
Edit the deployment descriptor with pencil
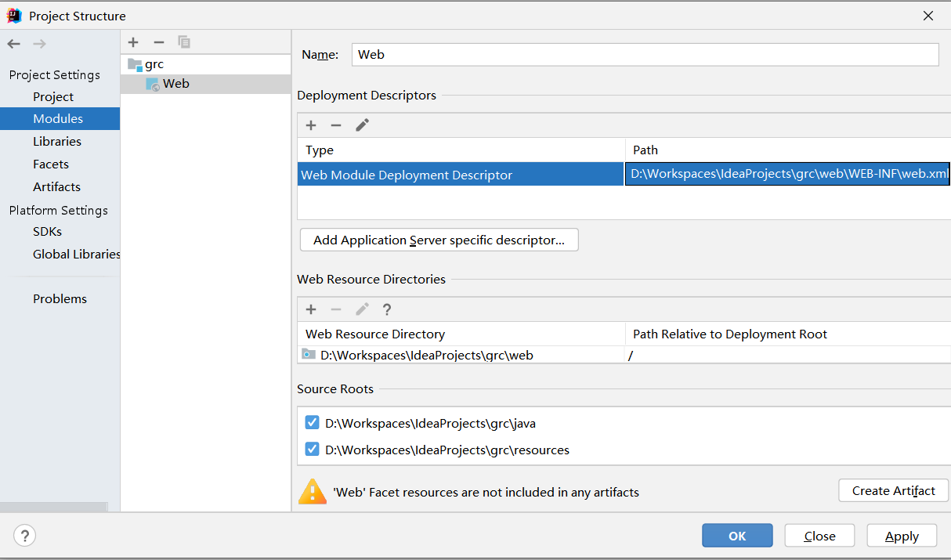362,125
